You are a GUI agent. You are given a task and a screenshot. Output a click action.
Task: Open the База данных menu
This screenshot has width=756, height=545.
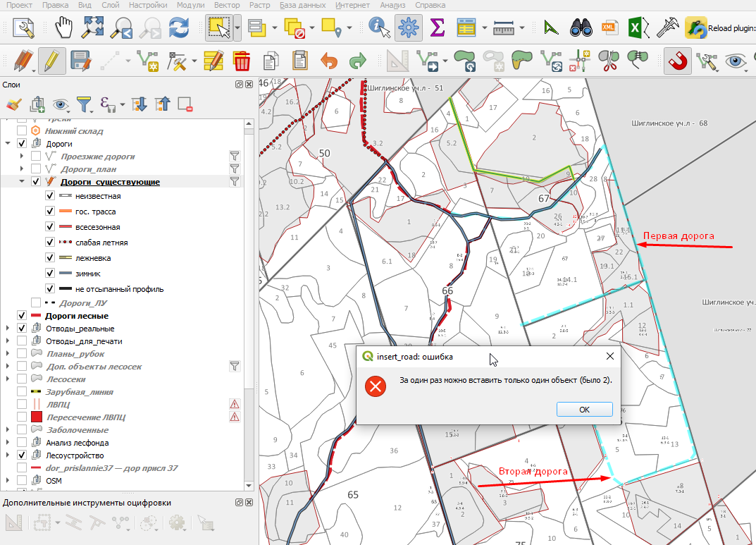pyautogui.click(x=302, y=6)
